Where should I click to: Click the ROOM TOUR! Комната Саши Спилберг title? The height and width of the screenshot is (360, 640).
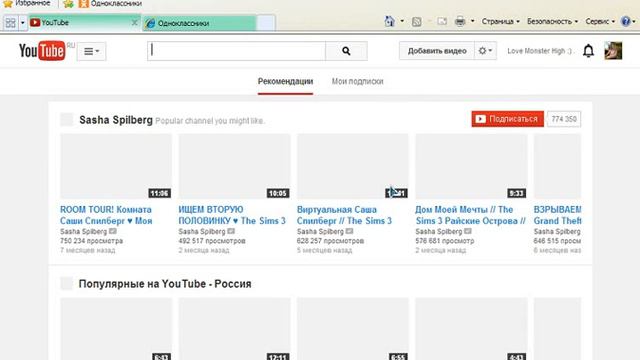coord(106,215)
